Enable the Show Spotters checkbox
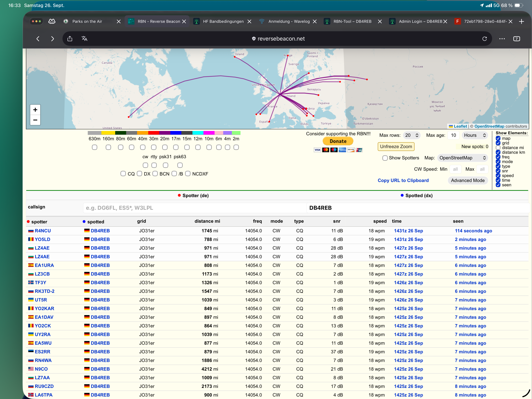This screenshot has height=399, width=532. click(x=385, y=158)
